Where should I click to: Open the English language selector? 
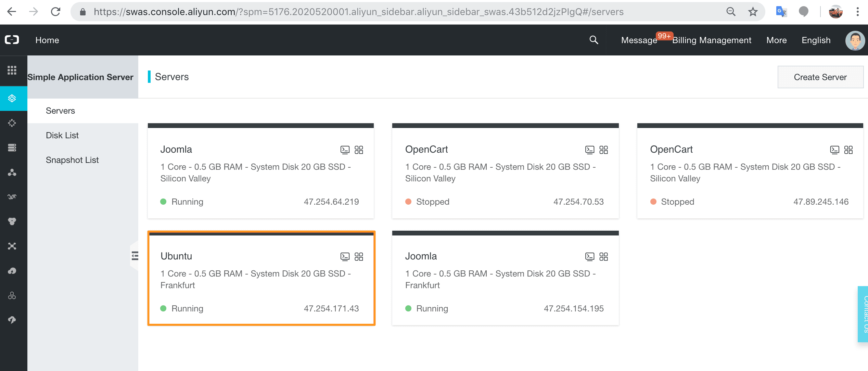click(816, 40)
